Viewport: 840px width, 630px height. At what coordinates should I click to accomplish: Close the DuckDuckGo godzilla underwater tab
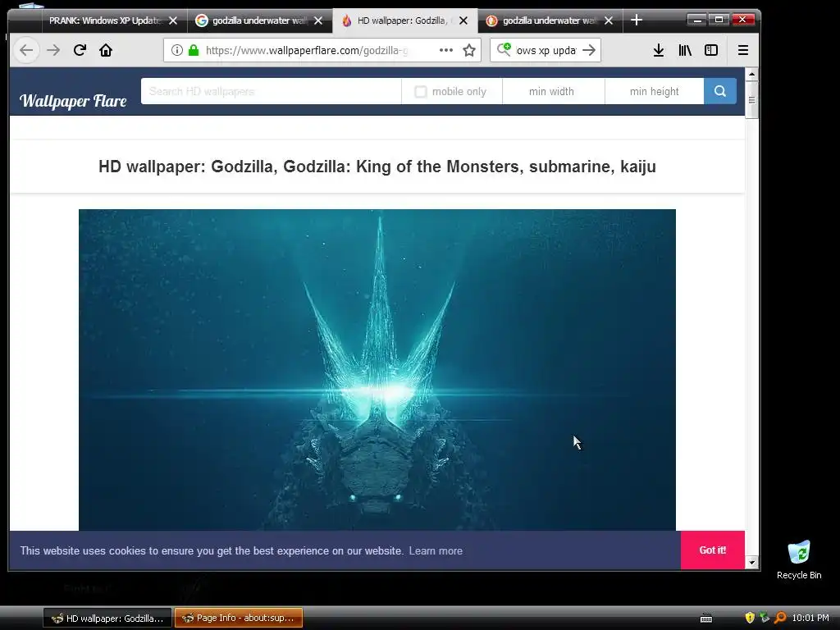pyautogui.click(x=609, y=21)
